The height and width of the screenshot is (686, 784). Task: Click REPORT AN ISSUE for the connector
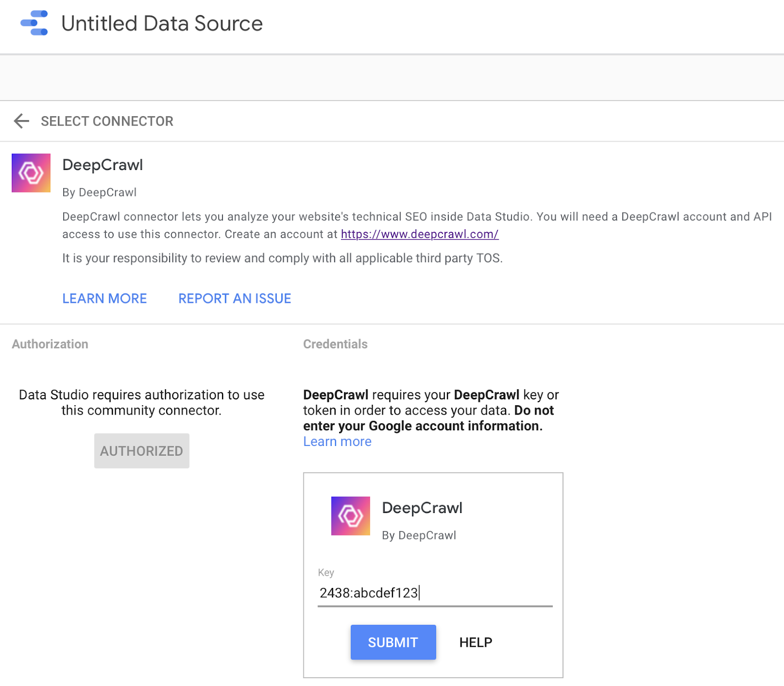coord(234,298)
